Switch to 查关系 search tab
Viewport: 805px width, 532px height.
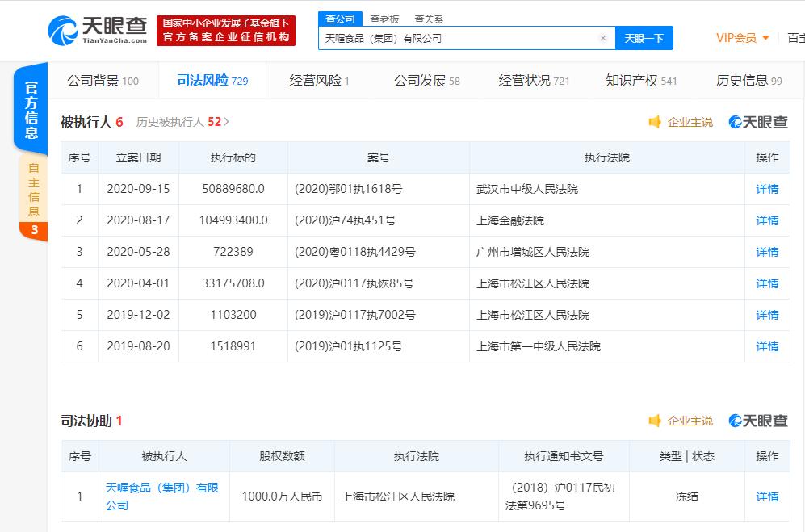[x=429, y=19]
